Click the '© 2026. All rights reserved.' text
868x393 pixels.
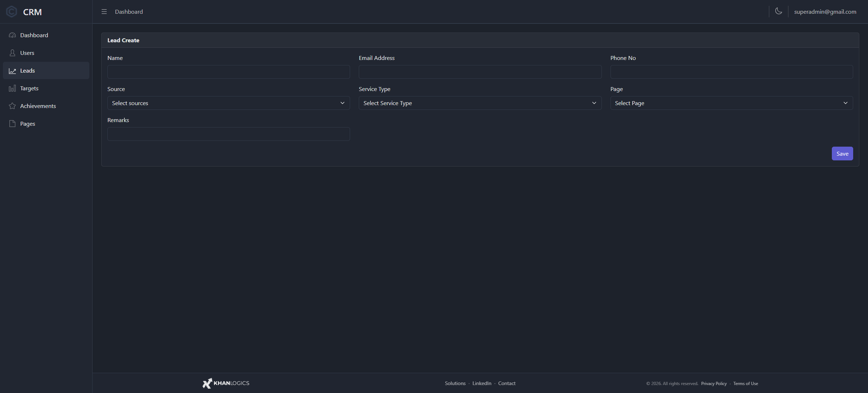pos(672,384)
